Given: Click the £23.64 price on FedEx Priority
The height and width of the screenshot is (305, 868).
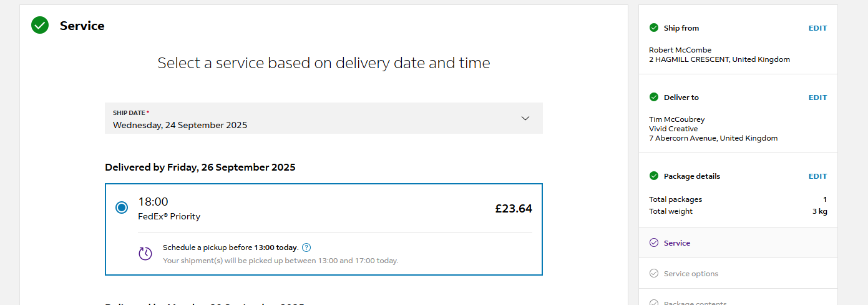Looking at the screenshot, I should coord(514,209).
